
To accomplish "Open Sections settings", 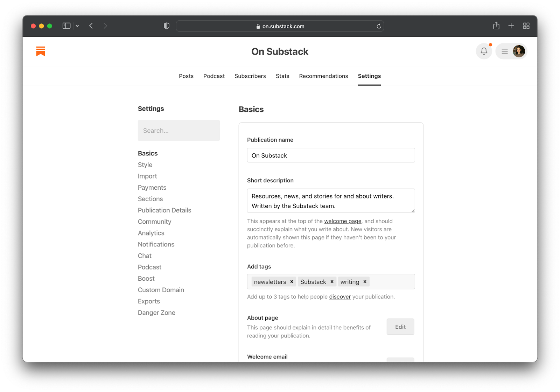I will [x=150, y=199].
